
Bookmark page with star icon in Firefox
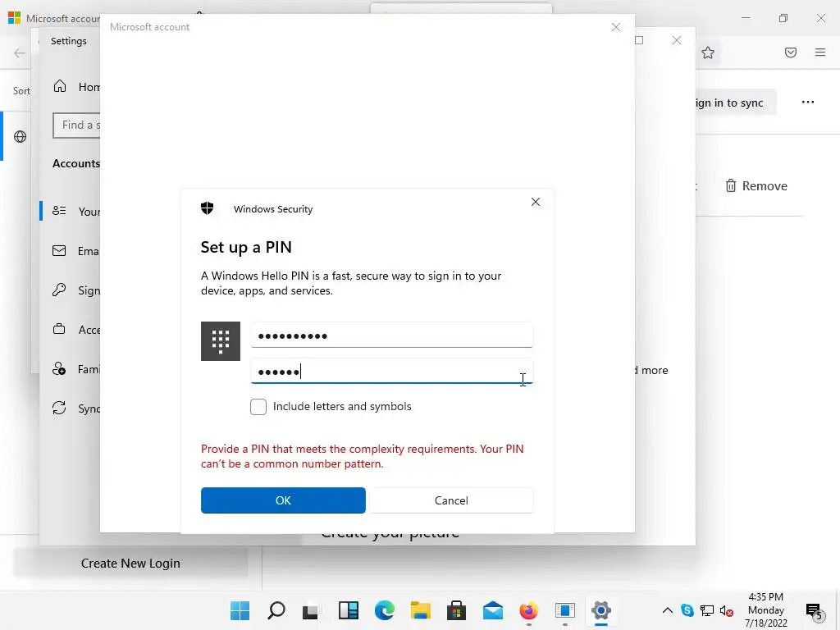[708, 52]
